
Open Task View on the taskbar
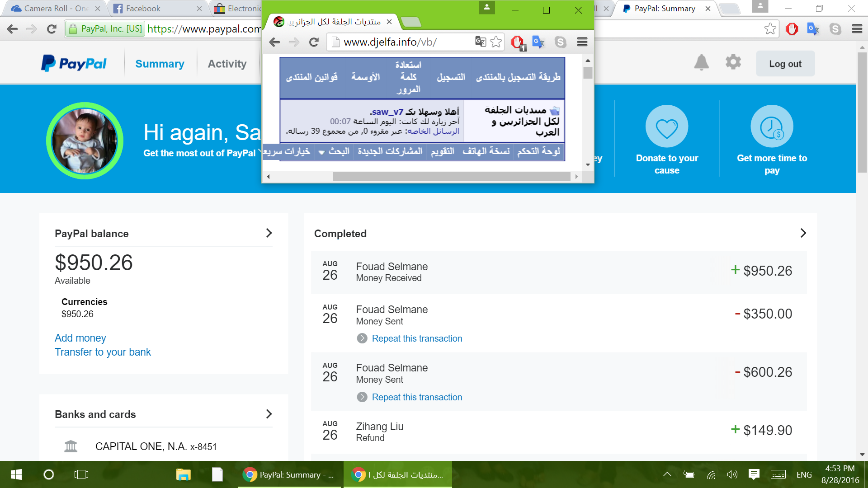[x=81, y=474]
